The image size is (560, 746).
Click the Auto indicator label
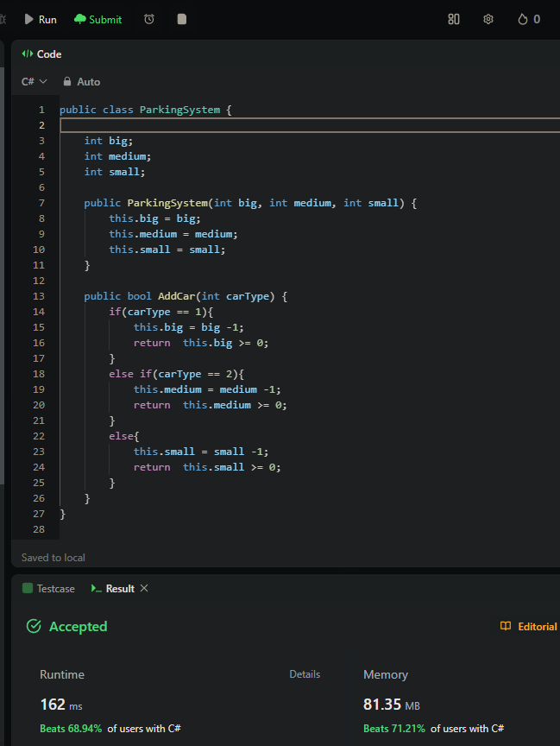coord(88,82)
